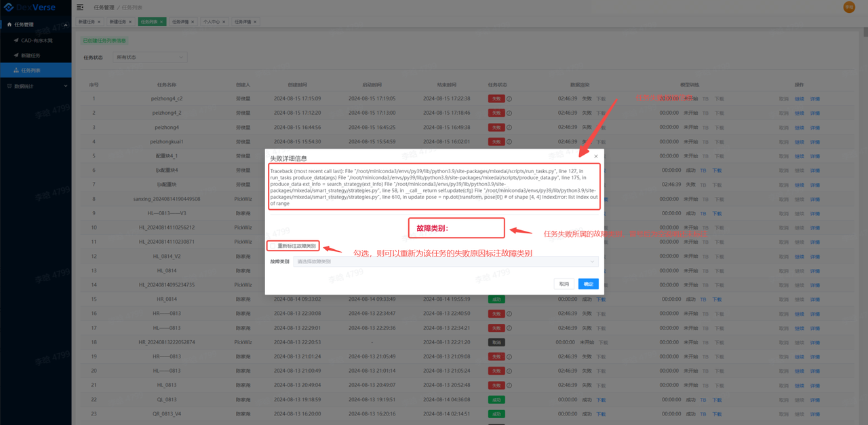The width and height of the screenshot is (868, 425).
Task: Click the 取消 button in dialog
Action: point(564,284)
